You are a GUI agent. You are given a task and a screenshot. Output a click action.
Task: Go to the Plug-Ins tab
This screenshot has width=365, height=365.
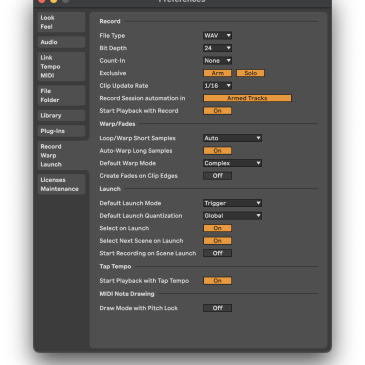(x=61, y=131)
